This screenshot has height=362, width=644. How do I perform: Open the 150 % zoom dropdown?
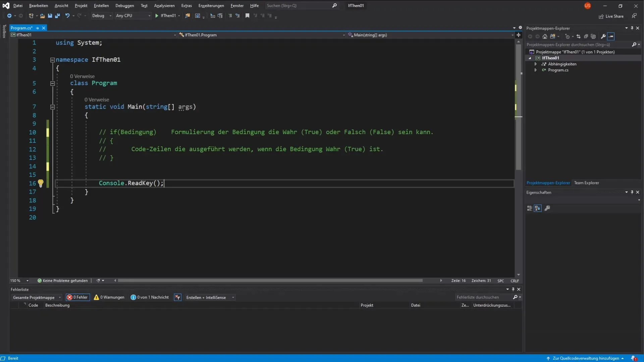[x=19, y=281]
